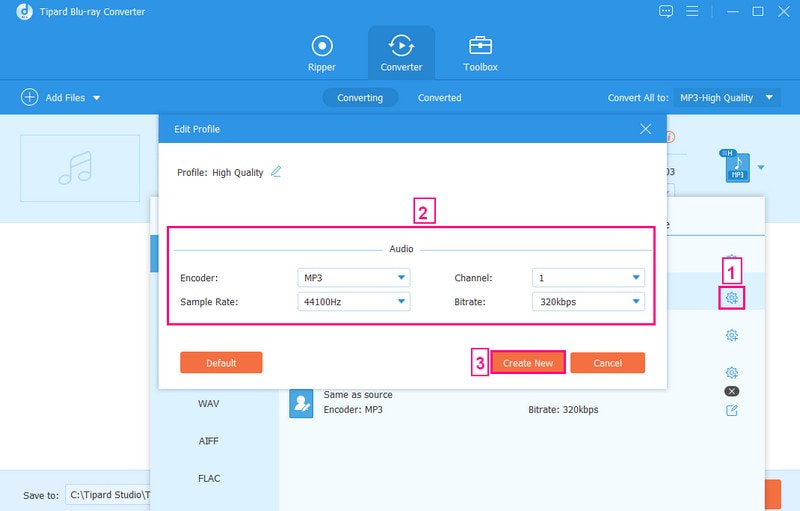
Task: Open the Sample Rate 44100Hz dropdown
Action: tap(354, 302)
